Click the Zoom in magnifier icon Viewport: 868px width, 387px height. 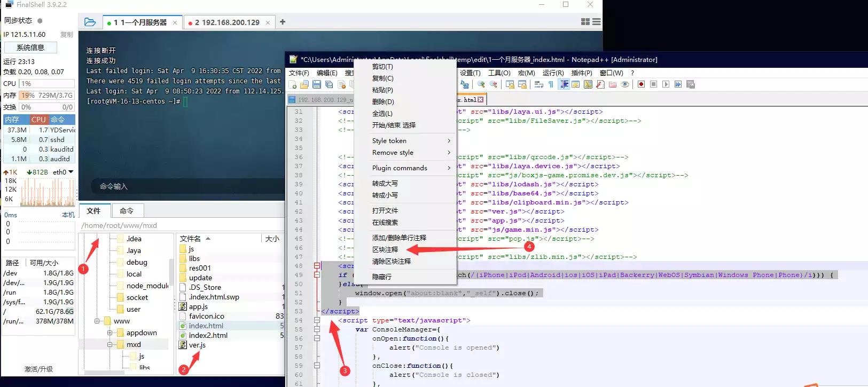click(481, 84)
